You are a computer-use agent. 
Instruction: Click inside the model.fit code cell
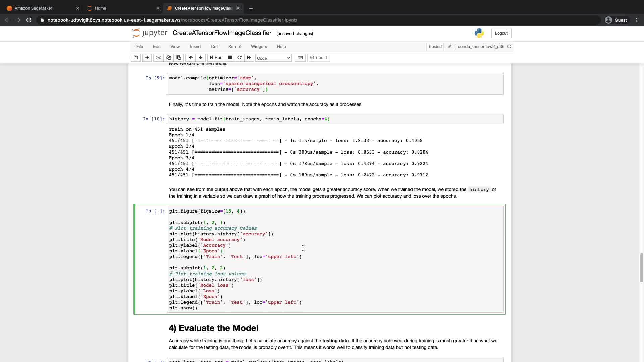(x=369, y=119)
